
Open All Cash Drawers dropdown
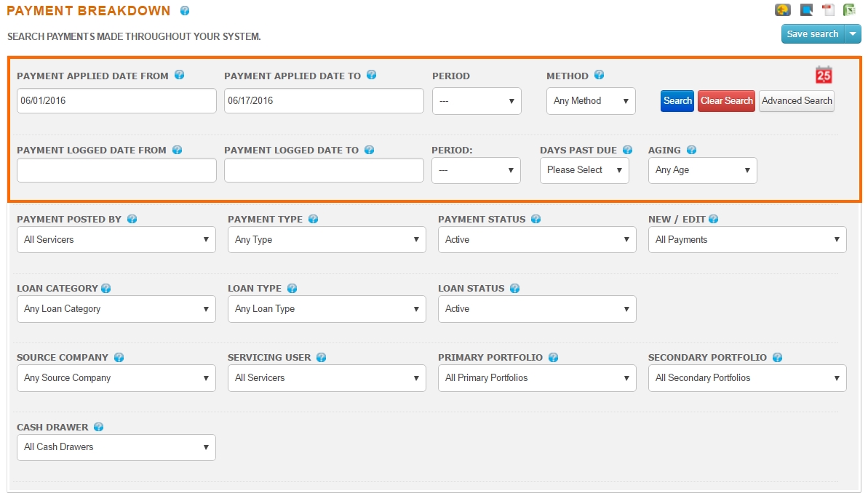(x=116, y=446)
